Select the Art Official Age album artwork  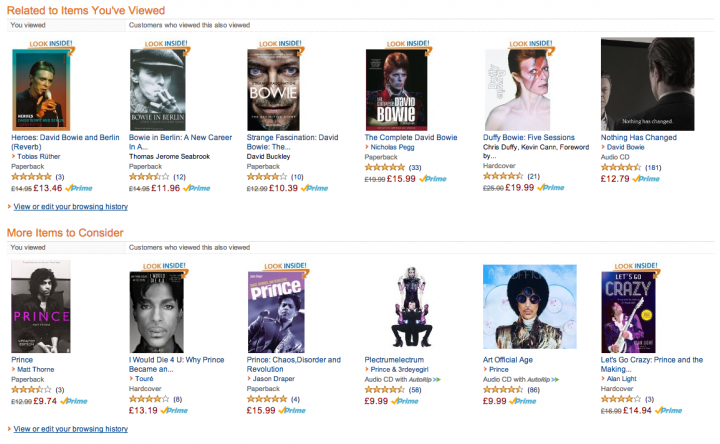pyautogui.click(x=529, y=307)
